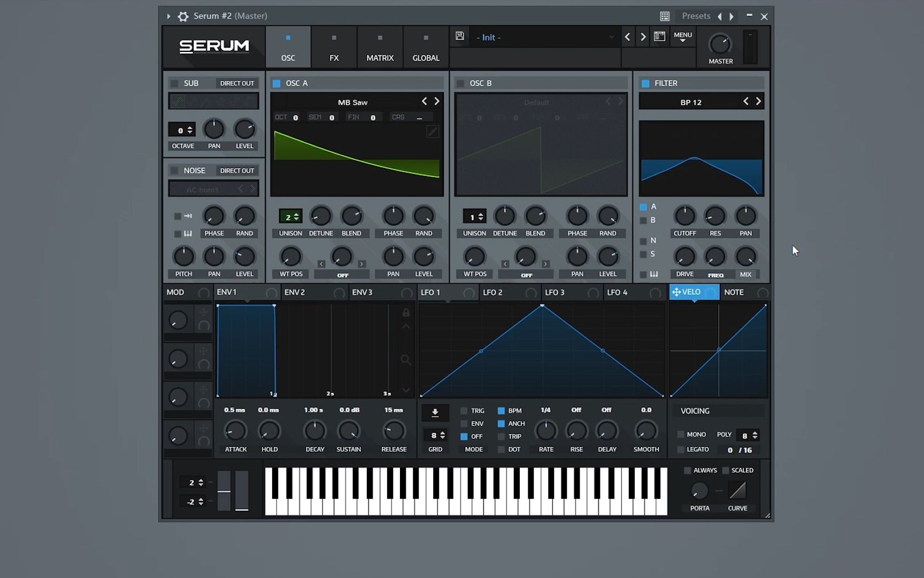Enable MONO voicing checkbox

click(x=681, y=435)
